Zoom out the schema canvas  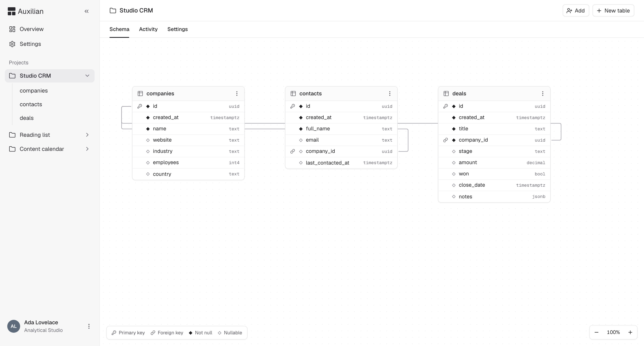coord(597,333)
